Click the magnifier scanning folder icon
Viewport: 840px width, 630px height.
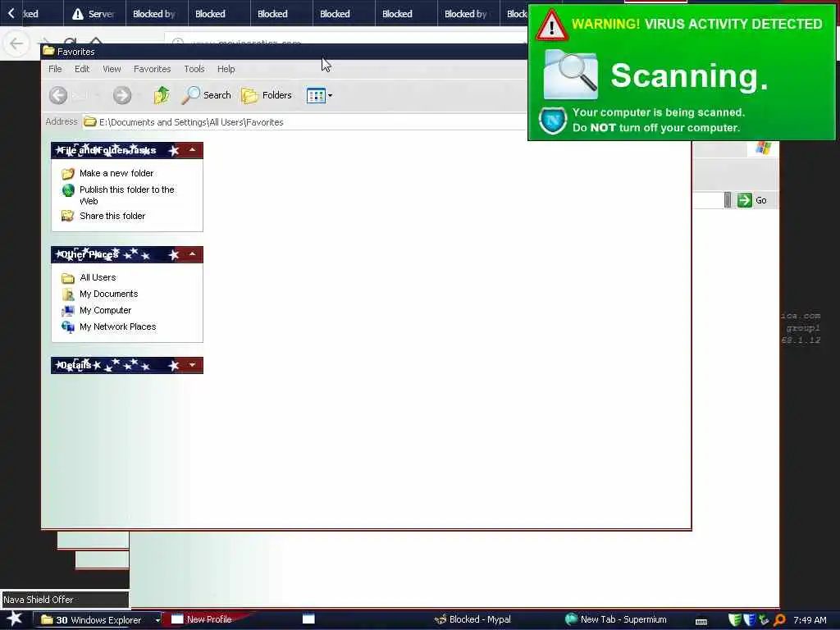(571, 75)
